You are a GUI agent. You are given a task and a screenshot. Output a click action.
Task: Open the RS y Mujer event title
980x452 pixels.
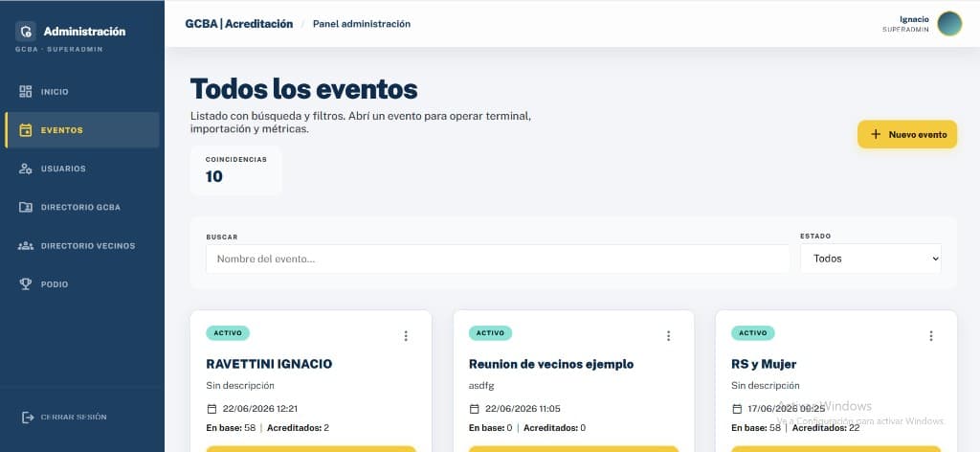click(x=764, y=364)
